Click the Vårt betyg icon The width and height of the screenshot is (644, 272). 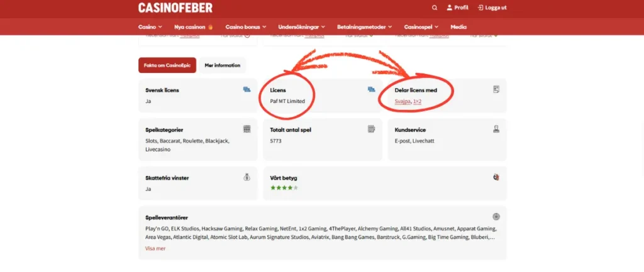[x=496, y=177]
